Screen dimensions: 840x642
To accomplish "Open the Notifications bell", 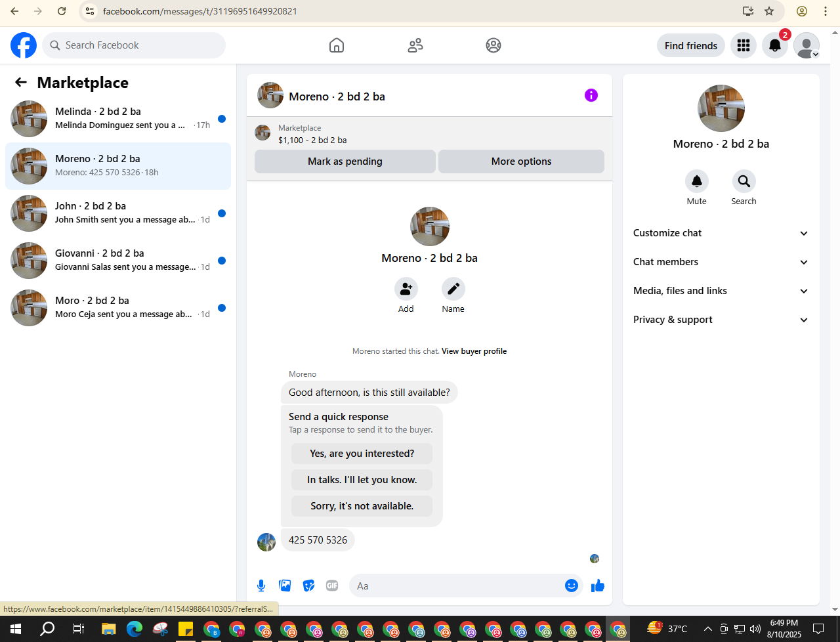I will (775, 45).
